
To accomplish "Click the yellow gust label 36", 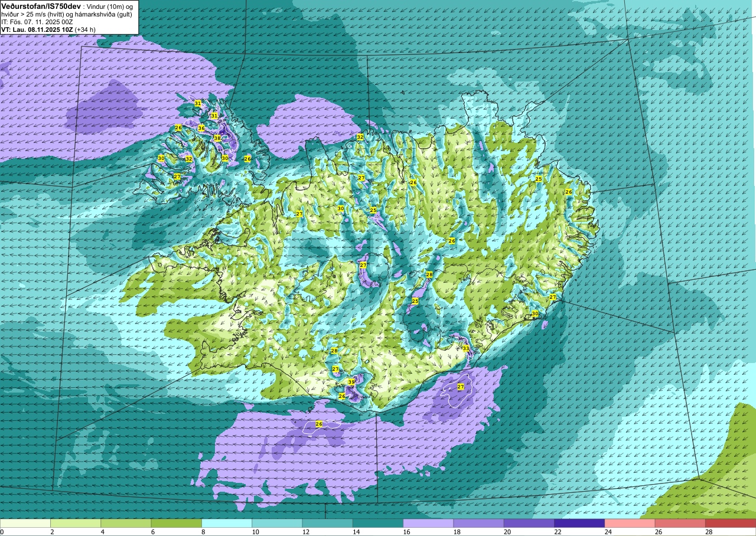I will [x=201, y=128].
